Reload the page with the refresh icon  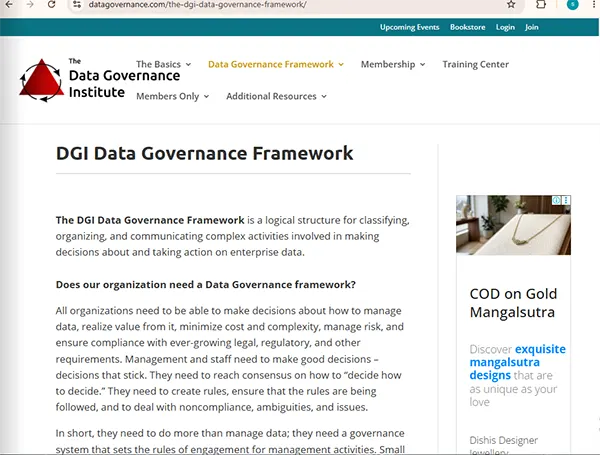click(51, 4)
